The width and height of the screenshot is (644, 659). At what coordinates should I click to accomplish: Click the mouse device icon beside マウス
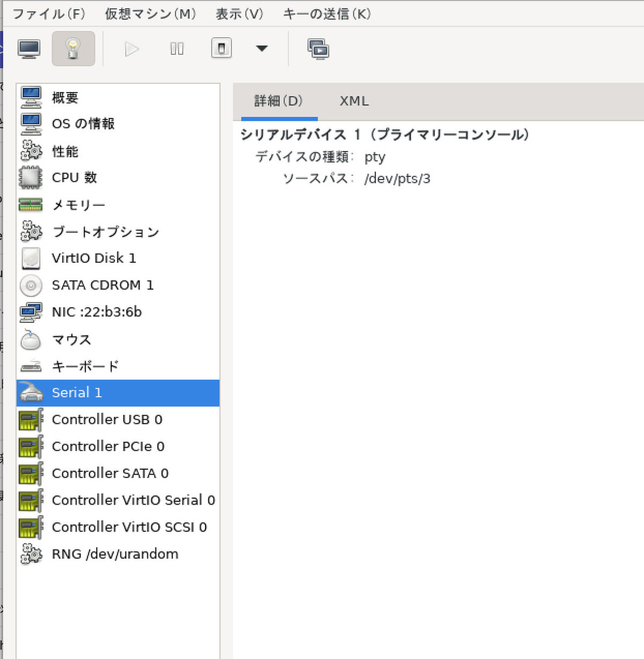[31, 340]
